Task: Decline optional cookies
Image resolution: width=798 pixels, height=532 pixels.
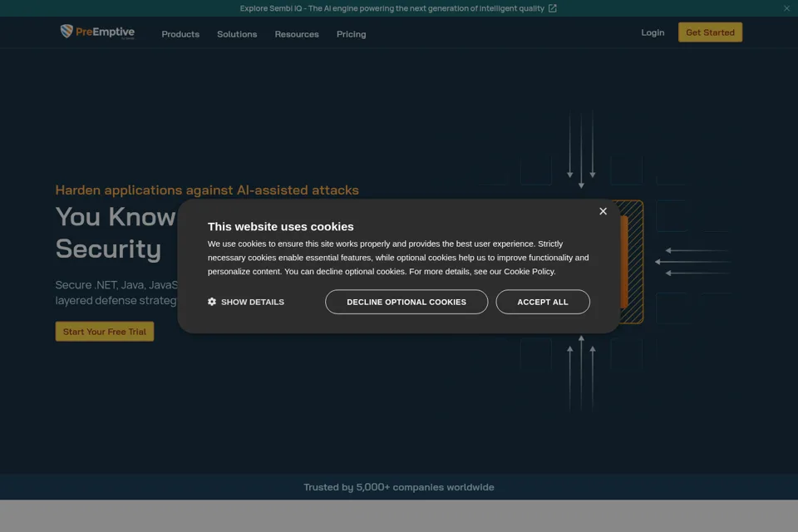Action: [x=406, y=302]
